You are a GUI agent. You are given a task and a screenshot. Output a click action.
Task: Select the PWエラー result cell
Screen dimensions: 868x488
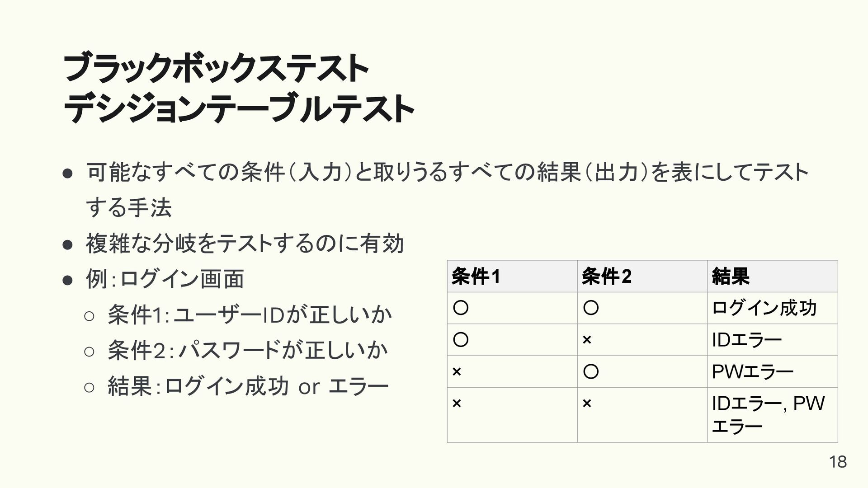click(773, 371)
